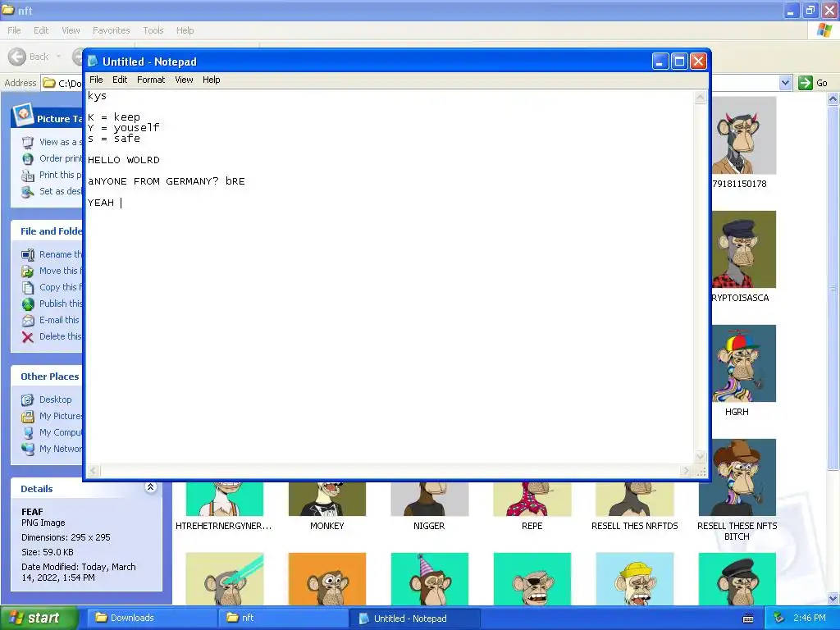Click the Publish this file icon

(x=28, y=304)
